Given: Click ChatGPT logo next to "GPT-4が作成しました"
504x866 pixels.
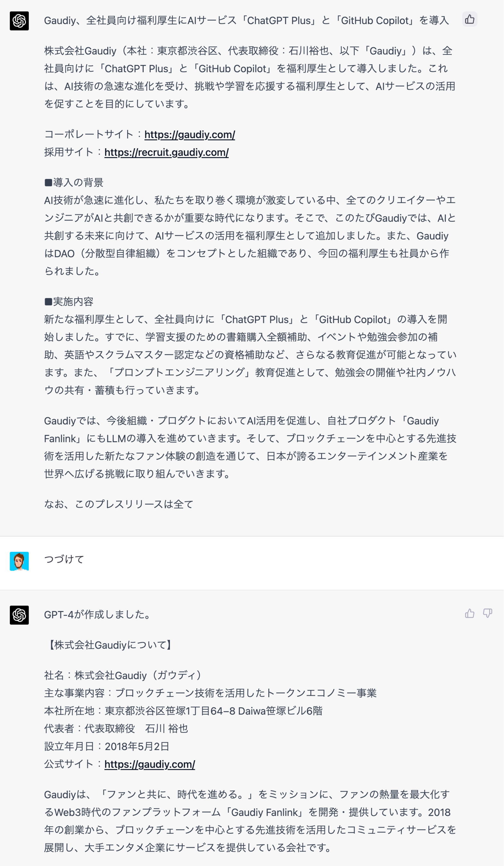Looking at the screenshot, I should (x=19, y=615).
